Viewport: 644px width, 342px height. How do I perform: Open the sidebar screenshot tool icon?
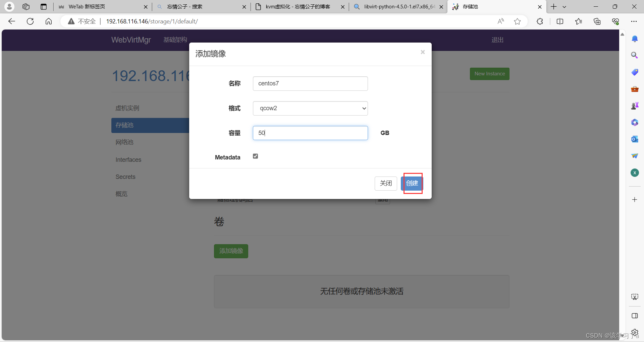(x=635, y=297)
